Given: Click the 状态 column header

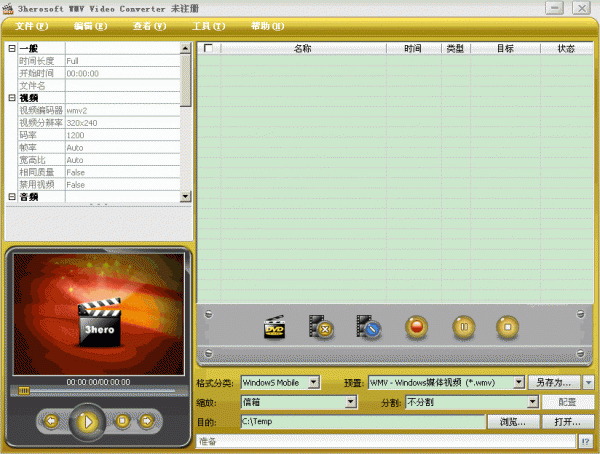Looking at the screenshot, I should 566,48.
